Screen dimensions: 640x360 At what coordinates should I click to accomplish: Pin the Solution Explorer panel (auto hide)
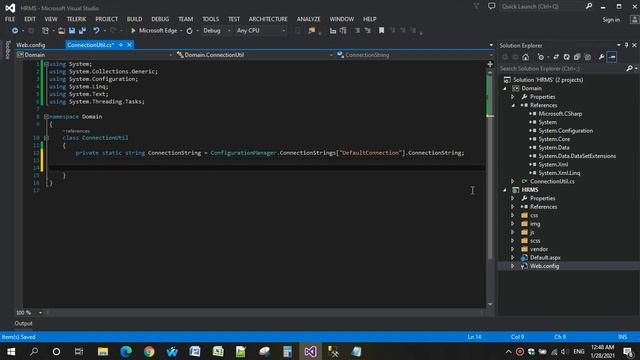pyautogui.click(x=627, y=45)
